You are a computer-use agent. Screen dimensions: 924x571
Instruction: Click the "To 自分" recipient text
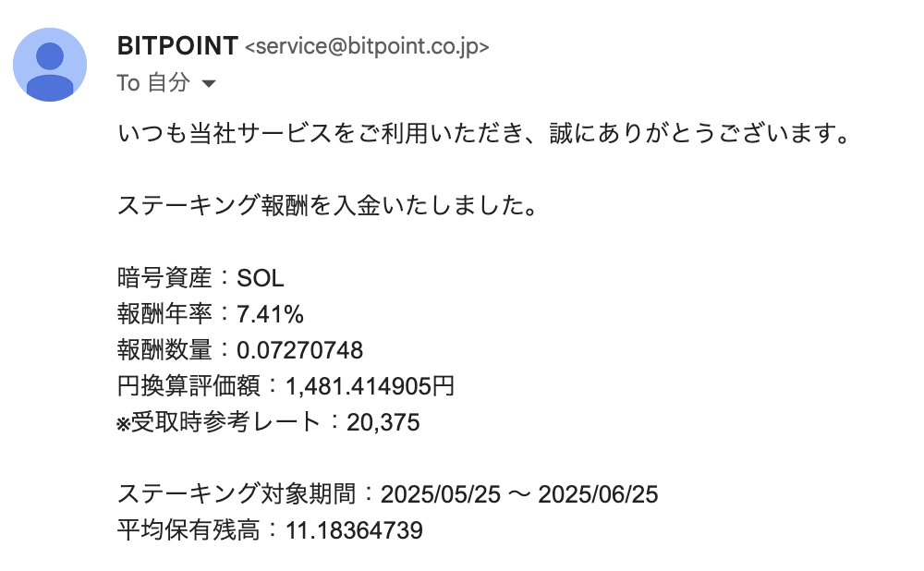[153, 83]
